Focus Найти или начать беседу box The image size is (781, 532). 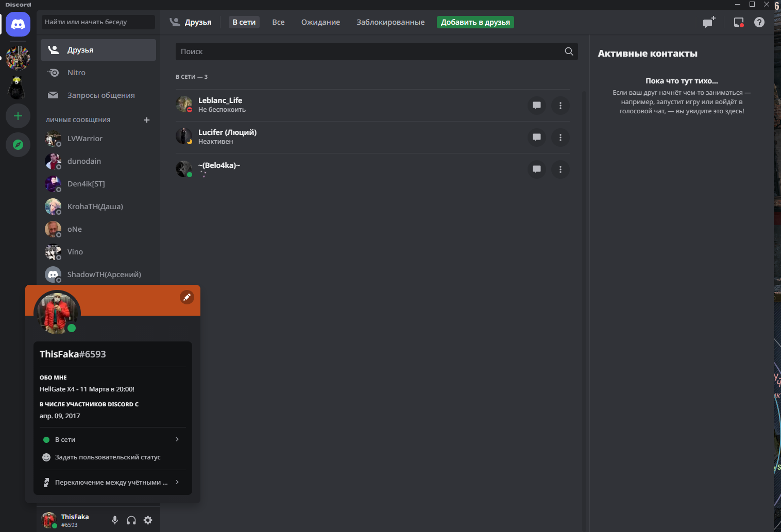click(98, 22)
